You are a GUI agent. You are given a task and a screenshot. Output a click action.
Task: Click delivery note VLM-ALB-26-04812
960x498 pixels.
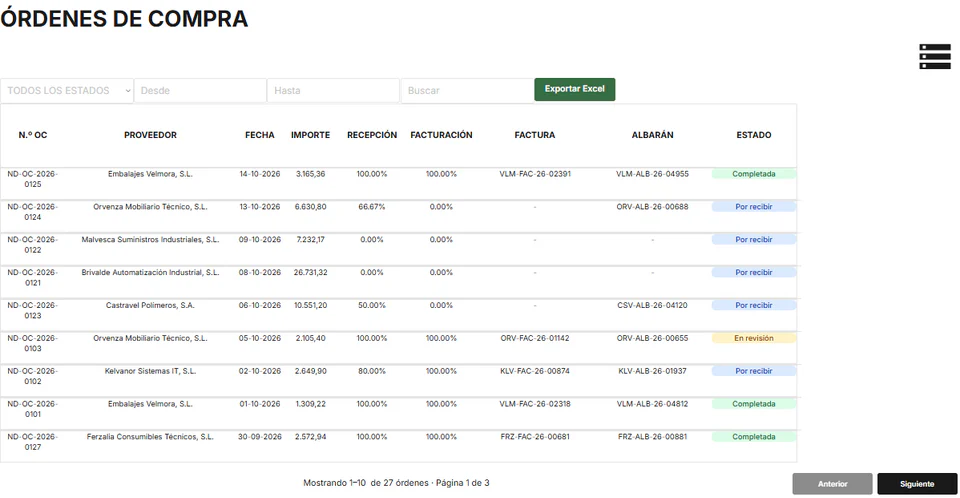pyautogui.click(x=653, y=404)
